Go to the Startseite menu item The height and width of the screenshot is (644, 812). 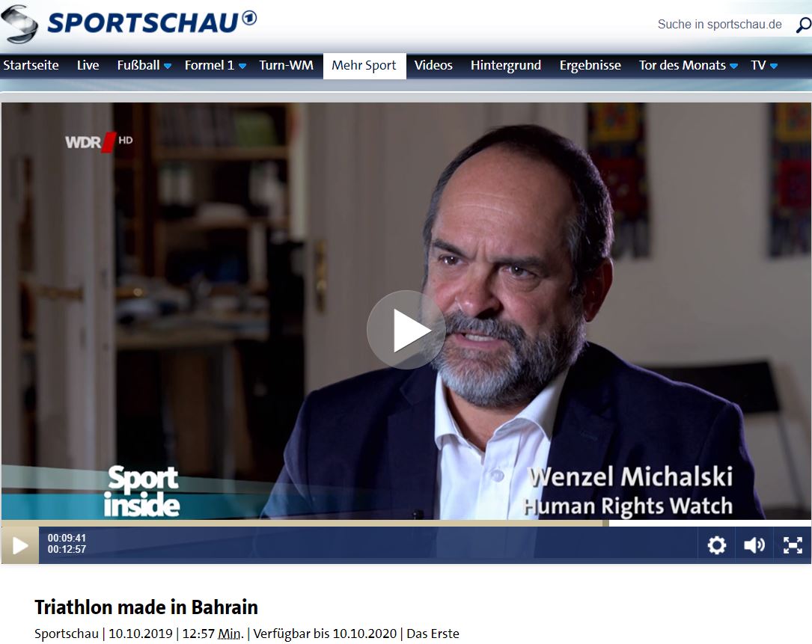click(x=31, y=65)
